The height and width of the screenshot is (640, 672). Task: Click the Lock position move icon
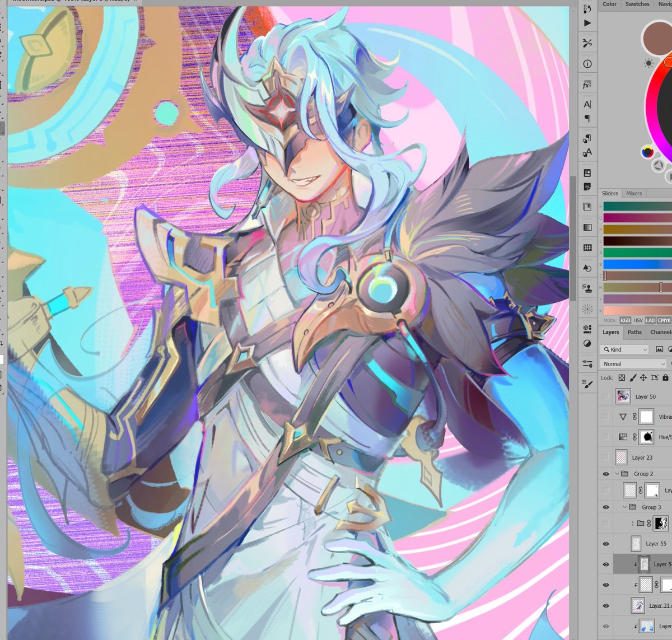(x=643, y=378)
